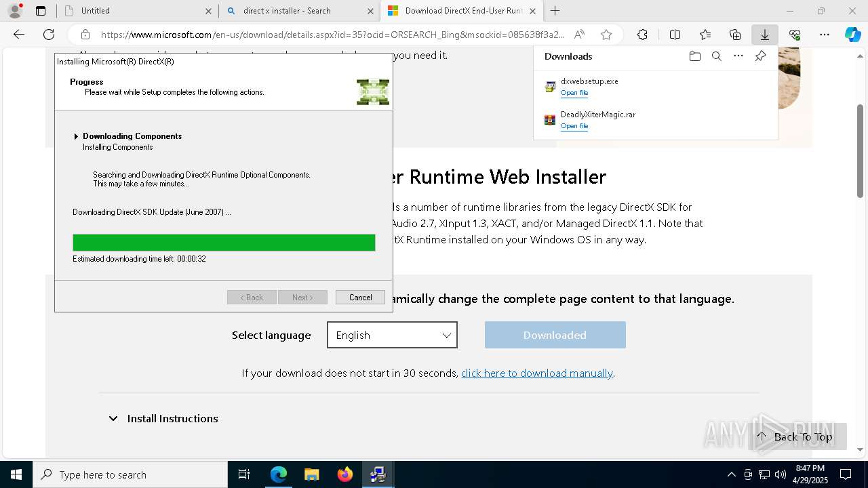Click the greyed Downloaded button
This screenshot has height=488, width=868.
pyautogui.click(x=555, y=335)
